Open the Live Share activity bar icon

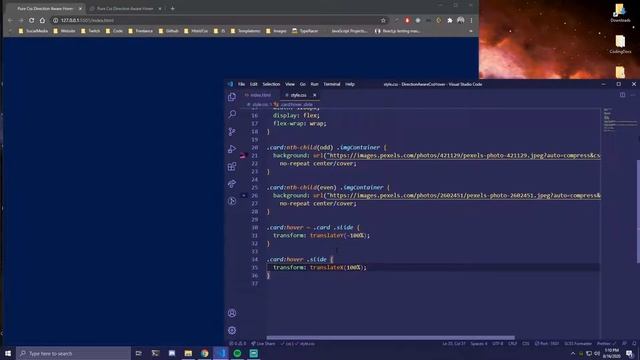tap(232, 184)
